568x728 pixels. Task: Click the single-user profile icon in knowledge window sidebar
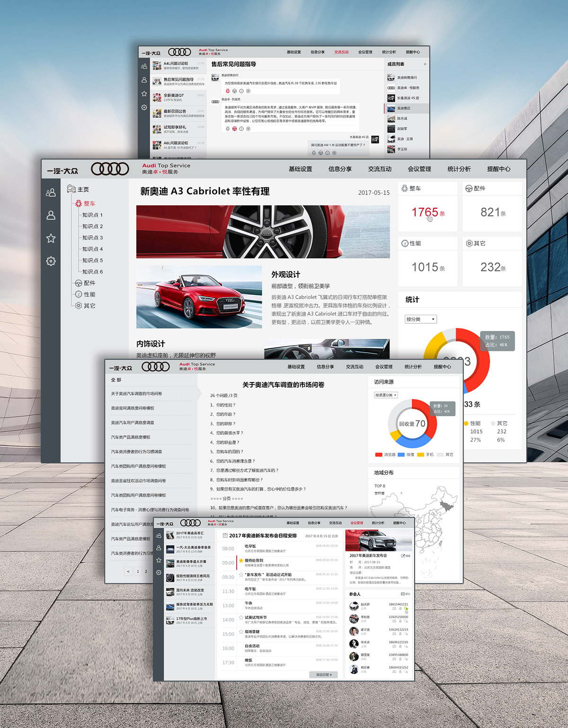click(x=51, y=215)
